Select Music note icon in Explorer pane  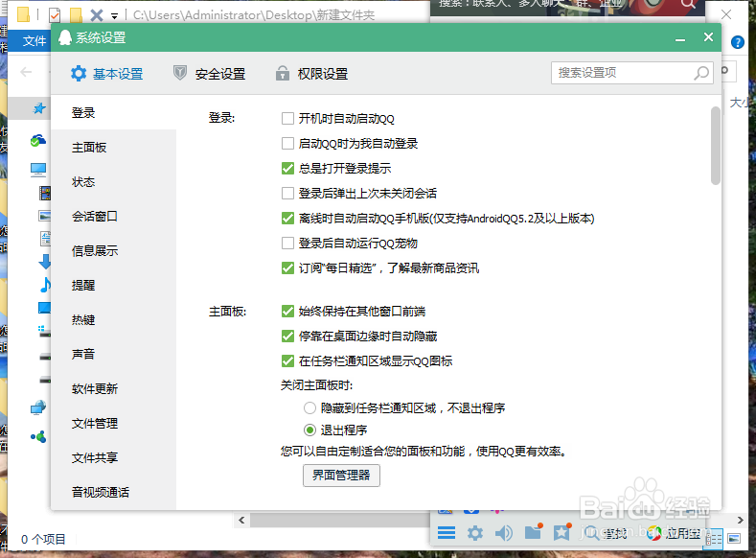point(45,285)
